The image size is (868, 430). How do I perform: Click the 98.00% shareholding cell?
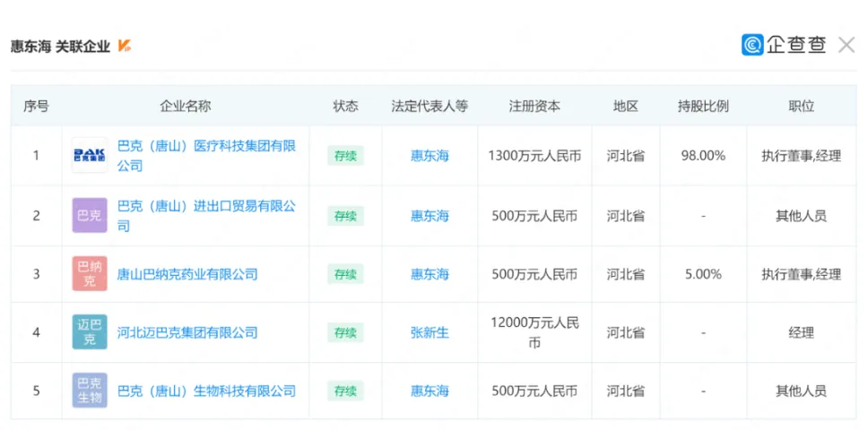coord(703,156)
